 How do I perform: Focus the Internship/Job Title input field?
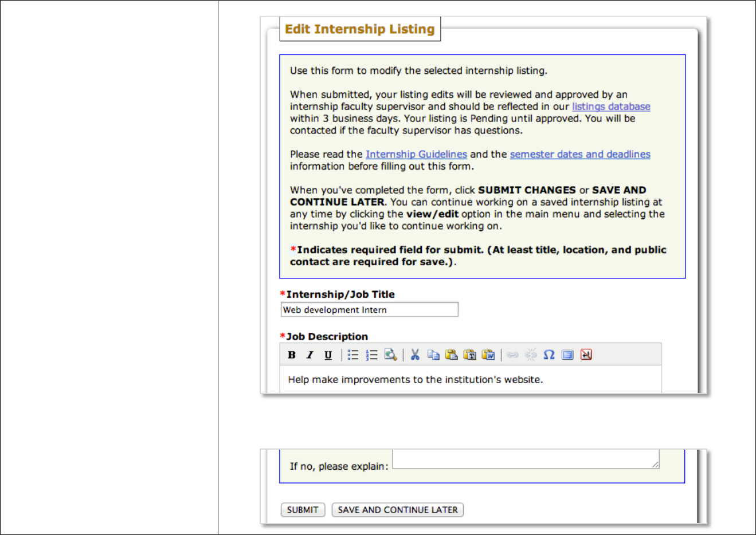(370, 309)
